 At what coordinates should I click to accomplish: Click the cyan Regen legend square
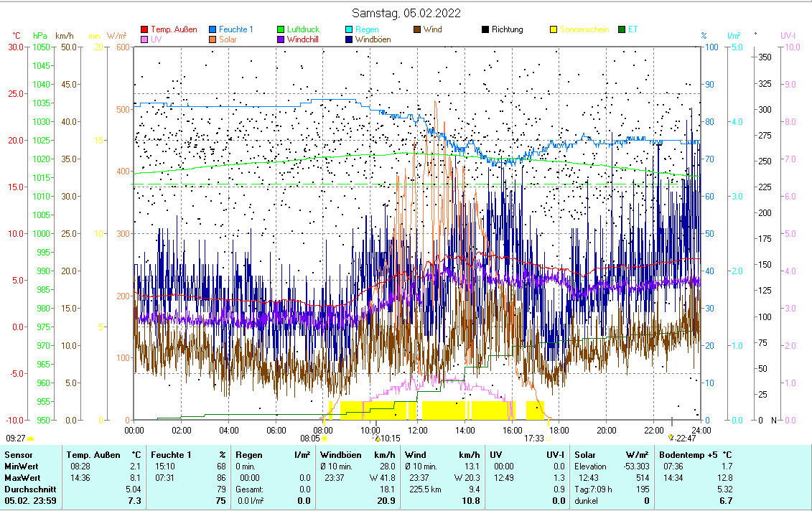tap(349, 30)
